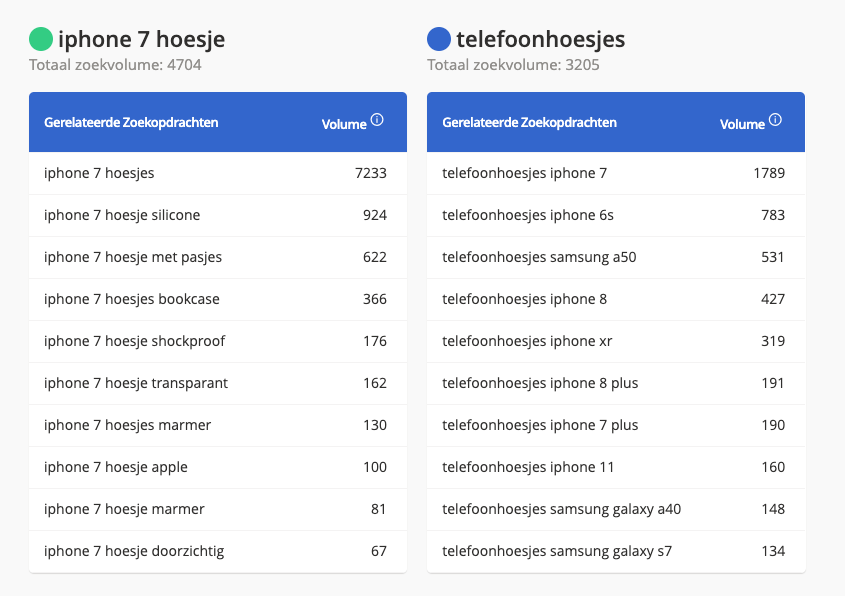Click Volume column header in left table
The width and height of the screenshot is (845, 596).
click(344, 124)
